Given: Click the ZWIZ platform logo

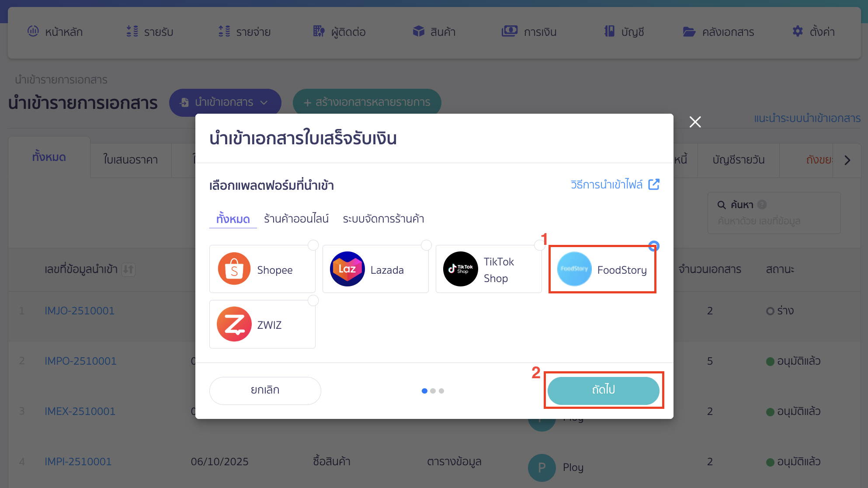Looking at the screenshot, I should [234, 324].
